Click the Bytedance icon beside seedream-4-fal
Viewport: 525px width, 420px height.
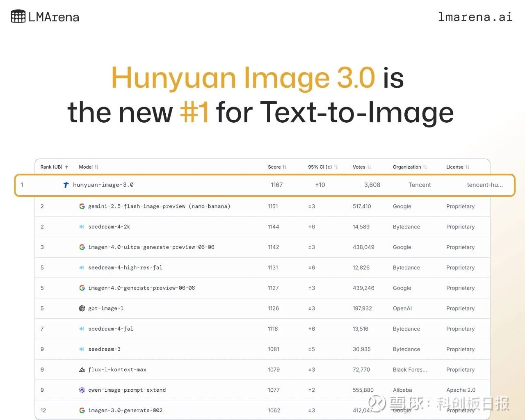point(82,329)
